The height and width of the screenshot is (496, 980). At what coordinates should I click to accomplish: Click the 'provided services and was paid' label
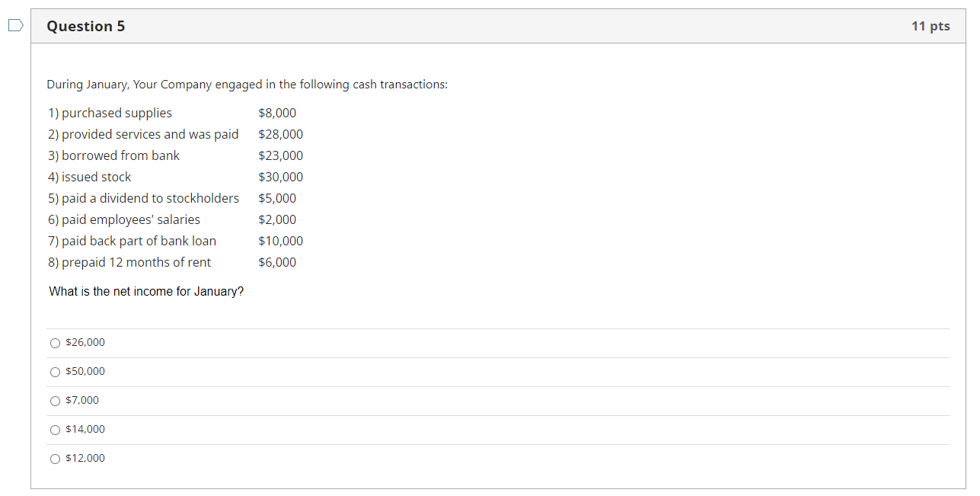[143, 134]
